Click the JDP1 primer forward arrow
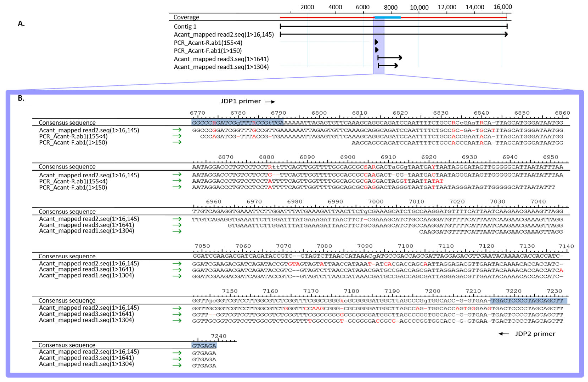 (x=270, y=102)
